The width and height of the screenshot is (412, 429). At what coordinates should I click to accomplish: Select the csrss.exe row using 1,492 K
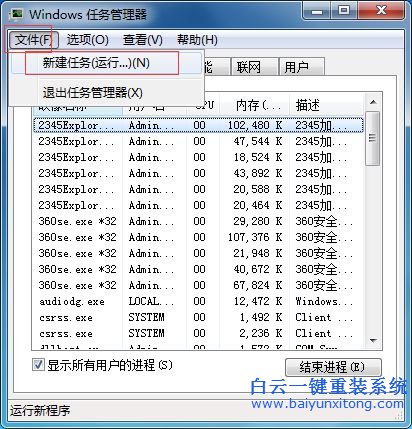(198, 317)
